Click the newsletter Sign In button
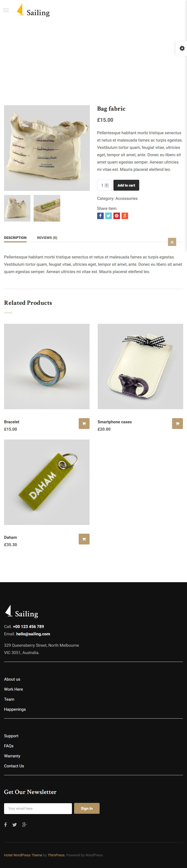The image size is (187, 868). [x=87, y=809]
